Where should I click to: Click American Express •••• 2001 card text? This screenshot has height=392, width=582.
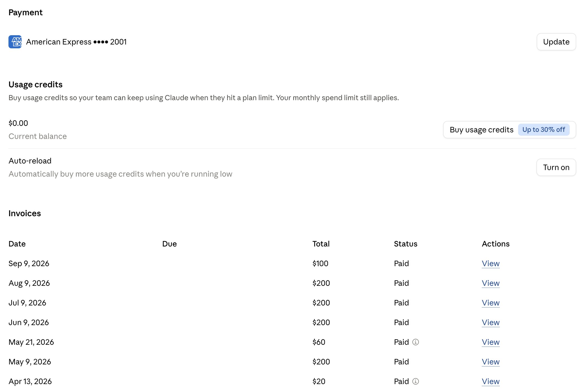(76, 42)
